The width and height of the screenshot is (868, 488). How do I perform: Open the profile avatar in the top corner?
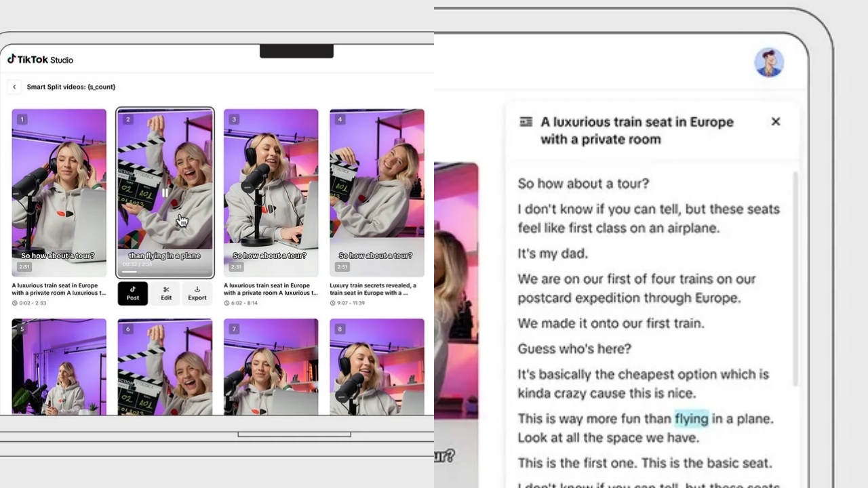click(769, 62)
